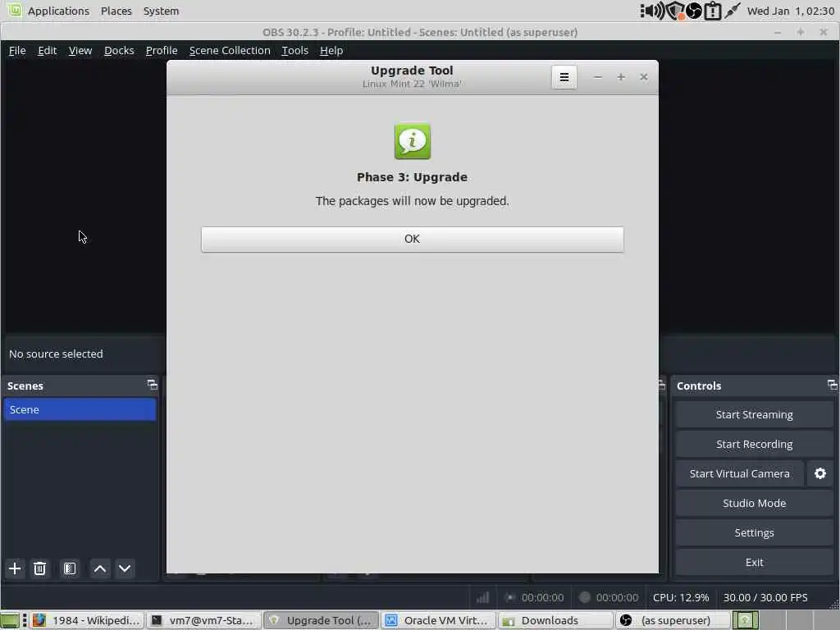Maximize the Upgrade Tool window

621,77
